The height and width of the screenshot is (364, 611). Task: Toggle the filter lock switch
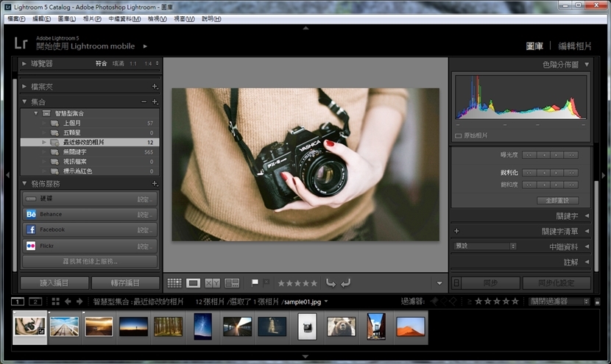coord(597,301)
